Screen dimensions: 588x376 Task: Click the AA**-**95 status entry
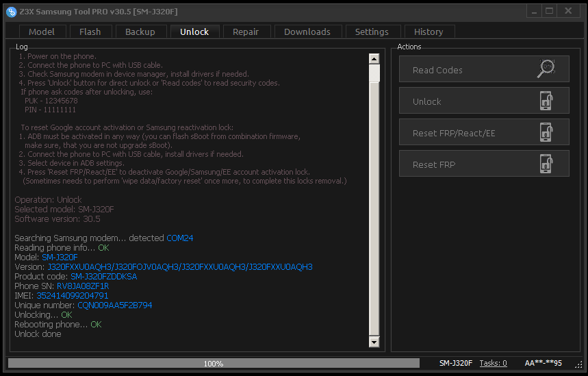(x=543, y=363)
